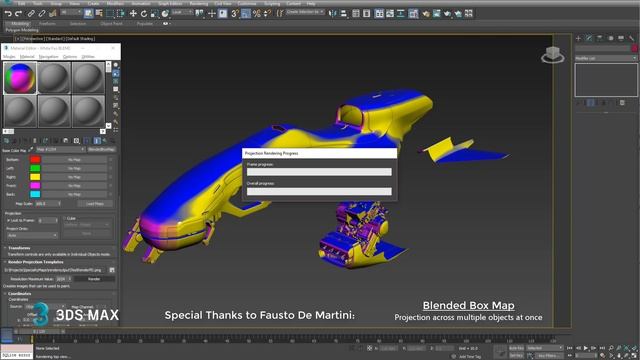Open the Select by Name dialog
Viewport: 640px width, 360px height.
click(99, 13)
